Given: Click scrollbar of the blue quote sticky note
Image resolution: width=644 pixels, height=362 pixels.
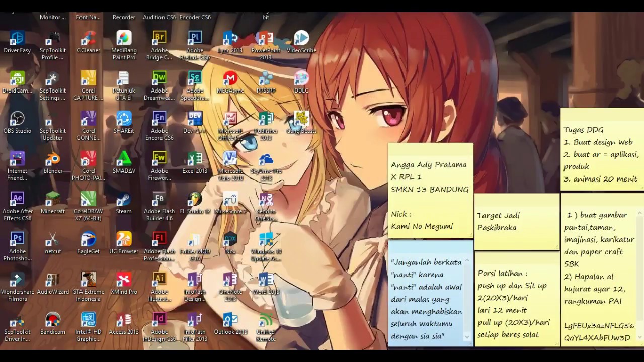Looking at the screenshot, I should (467, 299).
